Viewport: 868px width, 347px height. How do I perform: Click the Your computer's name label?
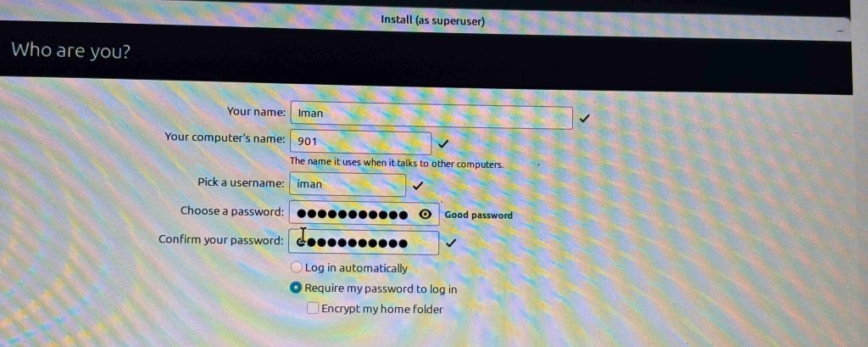point(224,137)
